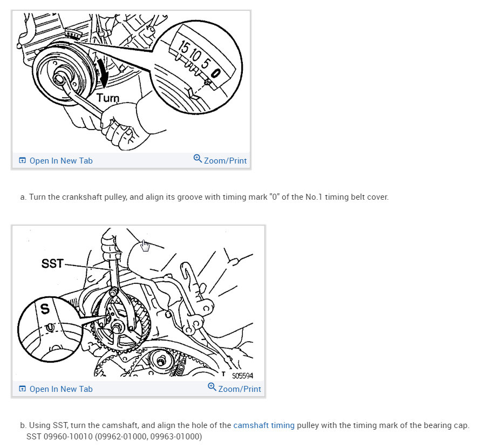Open the SST camshaft diagram in new tab
The image size is (483, 448).
61,389
